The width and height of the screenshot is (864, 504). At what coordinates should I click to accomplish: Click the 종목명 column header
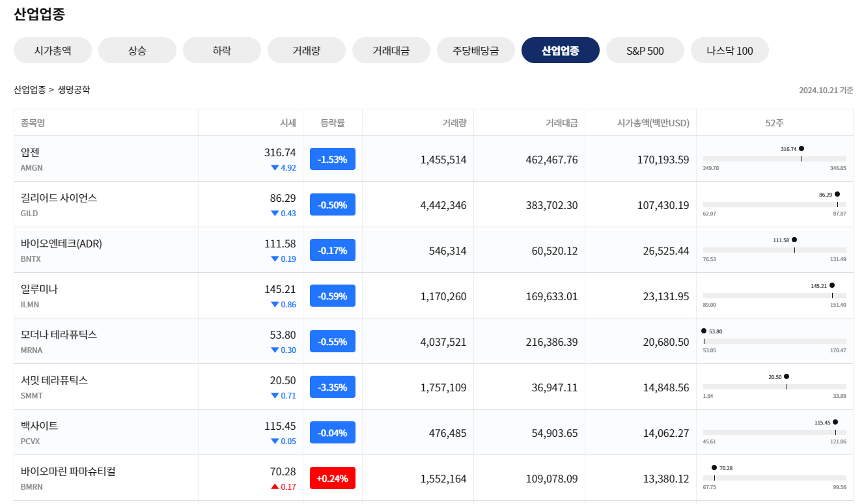(x=33, y=122)
